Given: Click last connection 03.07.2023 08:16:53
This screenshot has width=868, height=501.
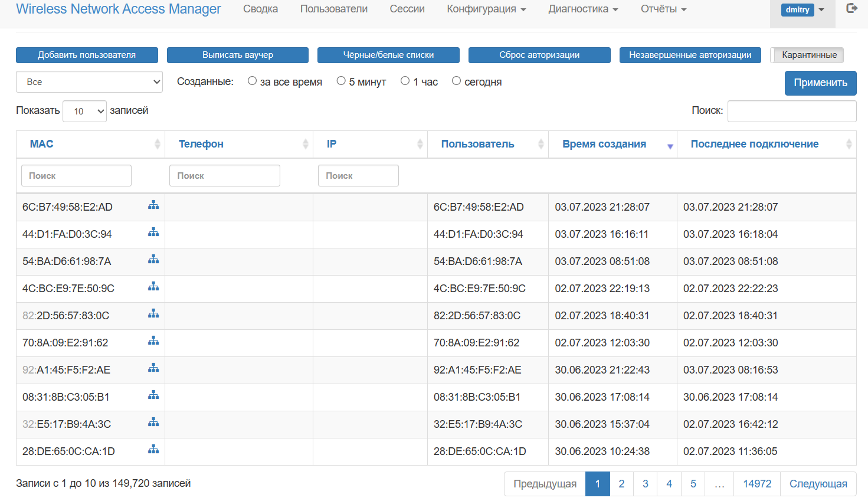Looking at the screenshot, I should click(731, 370).
